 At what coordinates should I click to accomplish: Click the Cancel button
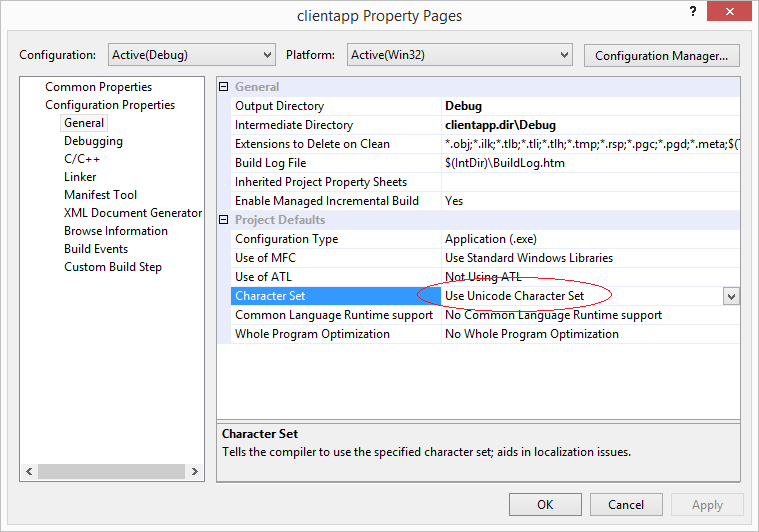click(626, 504)
